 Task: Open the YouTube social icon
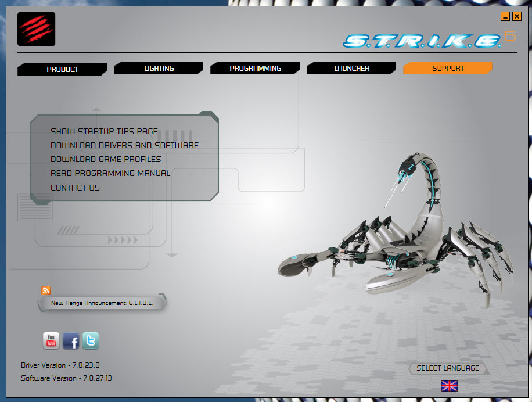51,340
